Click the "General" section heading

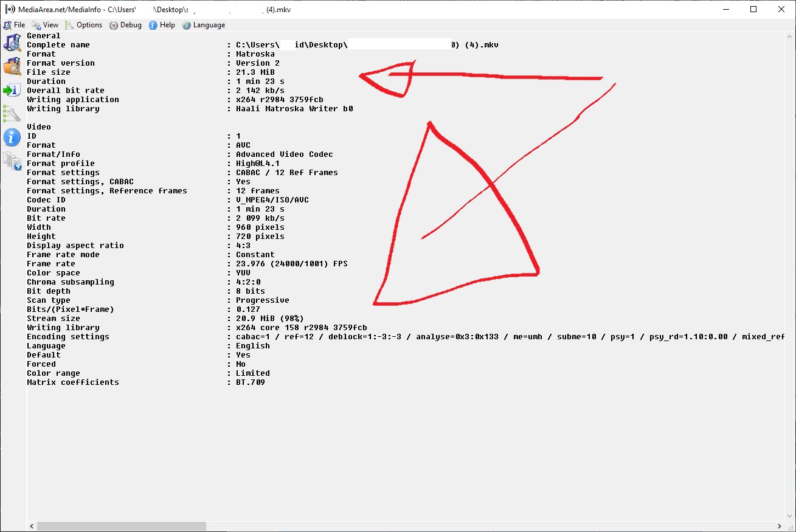click(44, 36)
